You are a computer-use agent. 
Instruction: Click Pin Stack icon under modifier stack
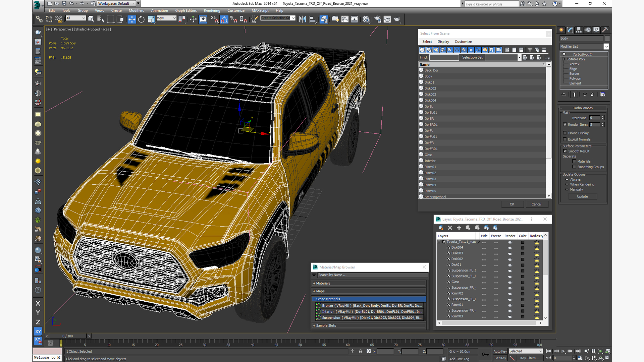pyautogui.click(x=564, y=95)
